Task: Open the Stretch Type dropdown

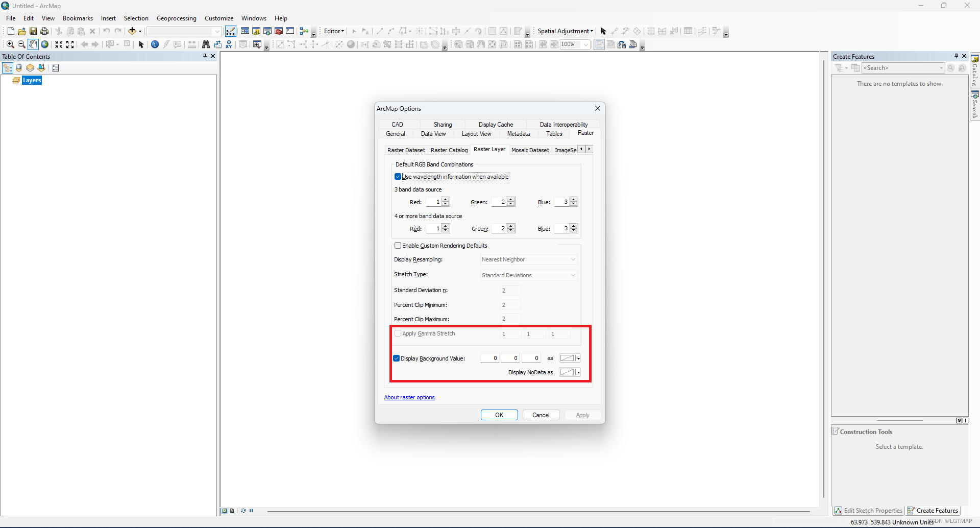Action: coord(573,275)
